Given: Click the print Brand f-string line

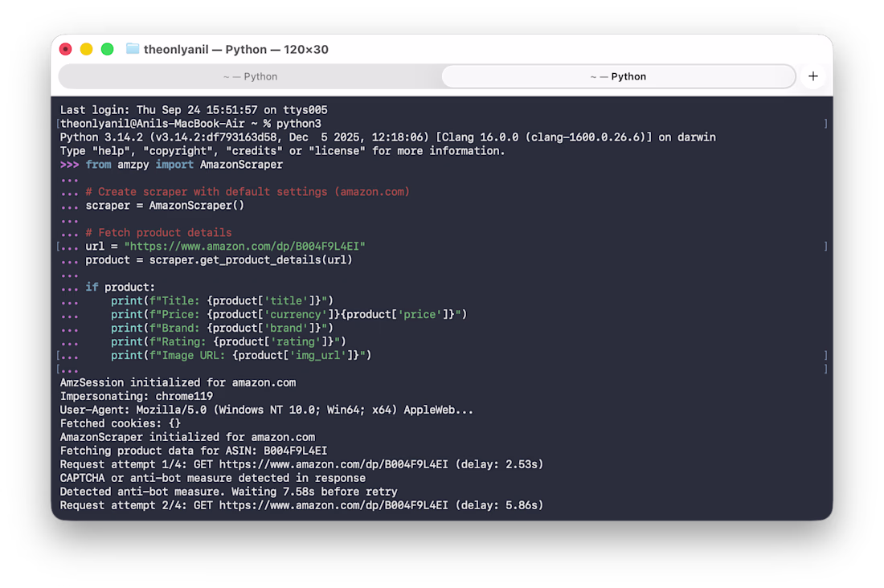Looking at the screenshot, I should click(222, 328).
